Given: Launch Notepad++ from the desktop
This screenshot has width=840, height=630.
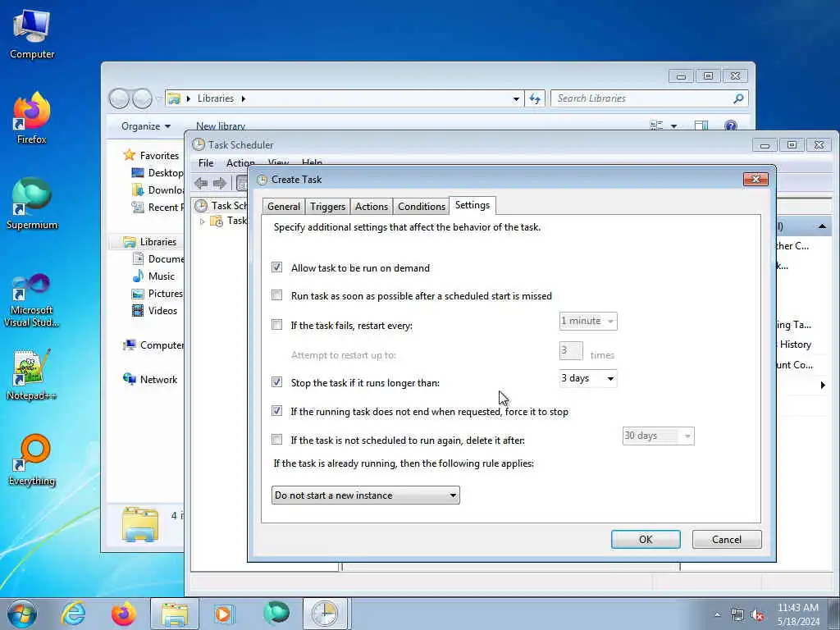Looking at the screenshot, I should (x=32, y=375).
